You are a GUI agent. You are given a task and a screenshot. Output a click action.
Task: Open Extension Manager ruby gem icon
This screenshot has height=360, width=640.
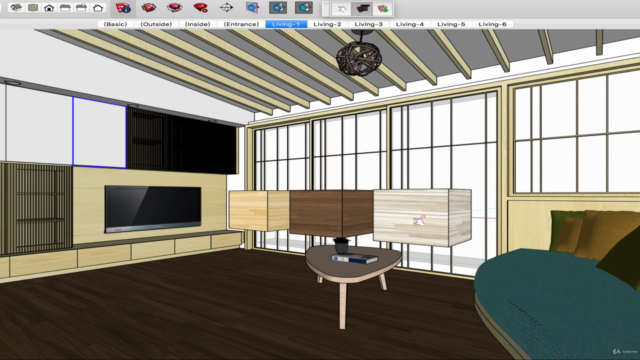[200, 7]
